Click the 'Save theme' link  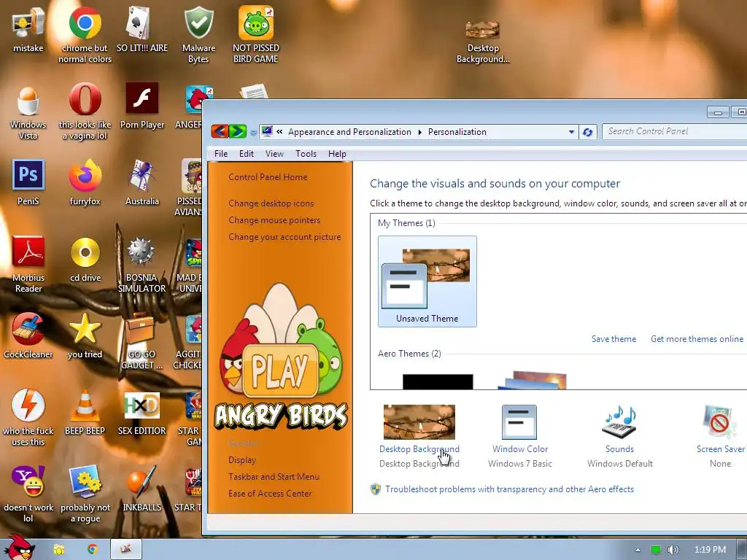point(614,339)
